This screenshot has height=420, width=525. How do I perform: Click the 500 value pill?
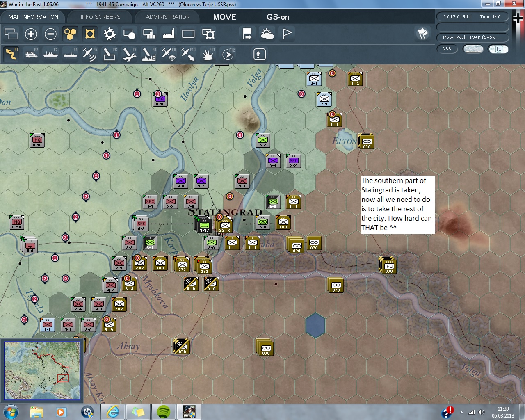447,48
